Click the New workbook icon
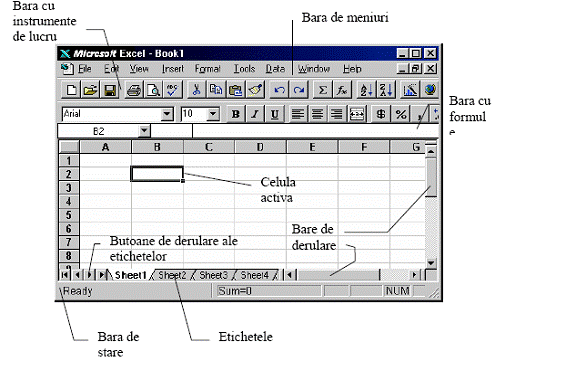This screenshot has height=371, width=576. [71, 90]
